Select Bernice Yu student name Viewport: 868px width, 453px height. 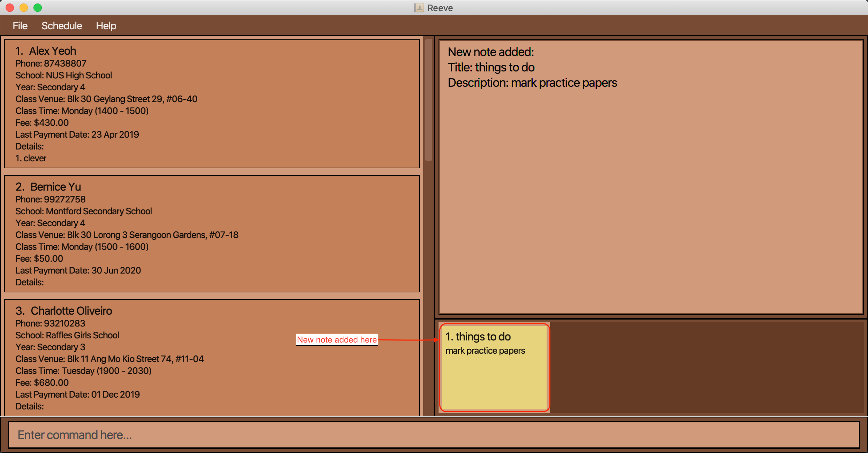[55, 187]
